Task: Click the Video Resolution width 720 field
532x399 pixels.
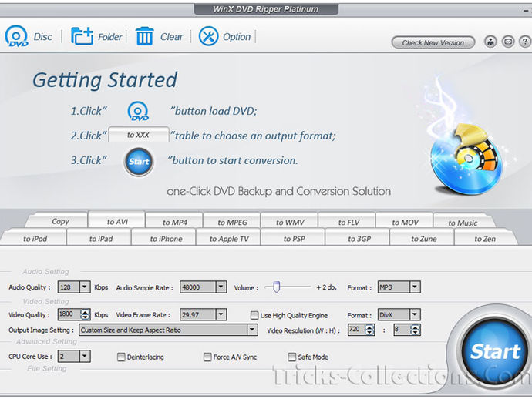Action: pyautogui.click(x=356, y=330)
